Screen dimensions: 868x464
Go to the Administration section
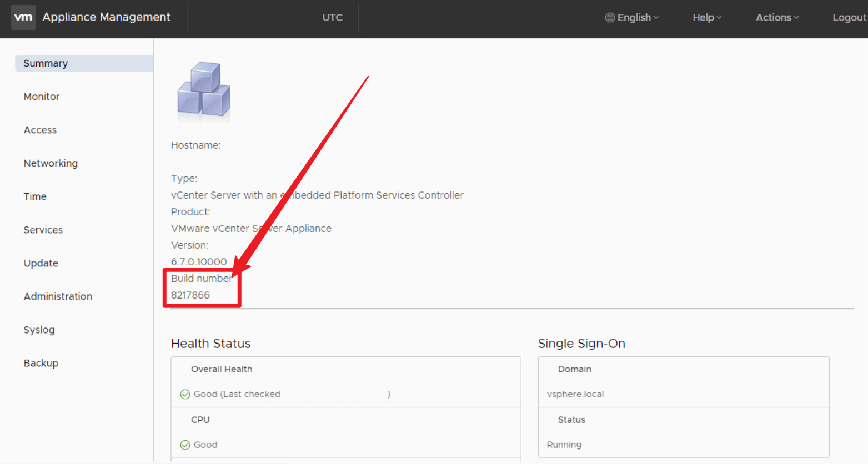[x=58, y=296]
